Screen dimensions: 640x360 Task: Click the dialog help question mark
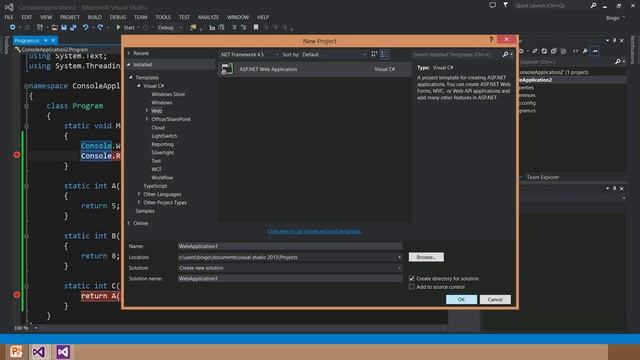tap(491, 40)
